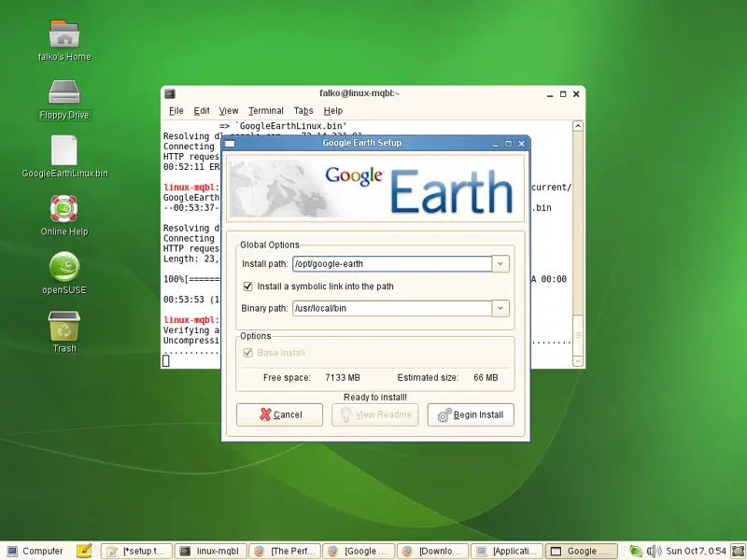Minimize the terminal window
Screen dimensions: 747x560
[x=550, y=94]
